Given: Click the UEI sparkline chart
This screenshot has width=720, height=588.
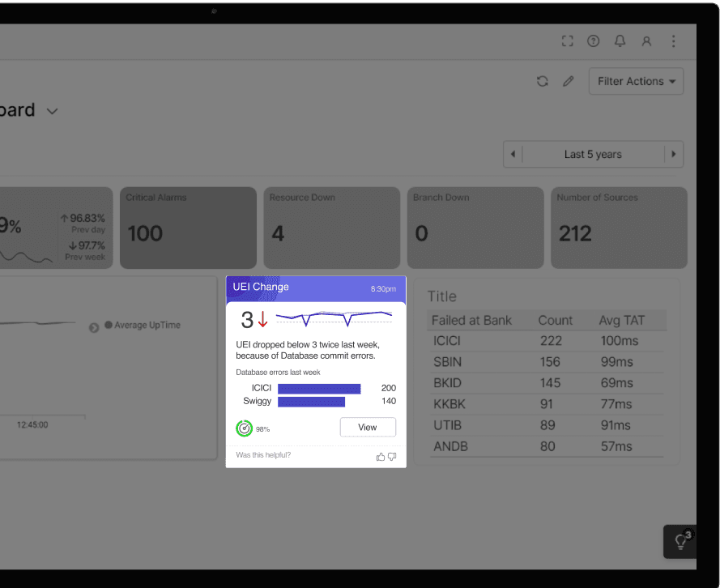Looking at the screenshot, I should [334, 317].
